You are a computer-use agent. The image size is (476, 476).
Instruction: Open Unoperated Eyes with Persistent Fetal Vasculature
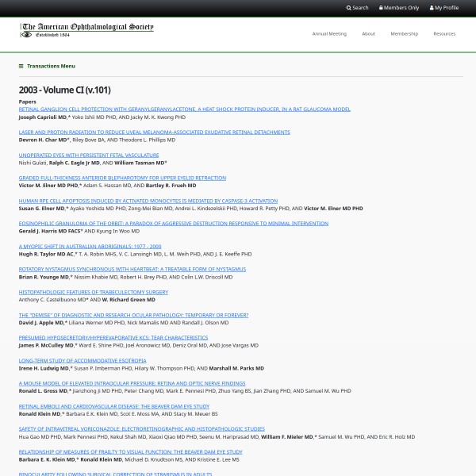click(x=89, y=155)
